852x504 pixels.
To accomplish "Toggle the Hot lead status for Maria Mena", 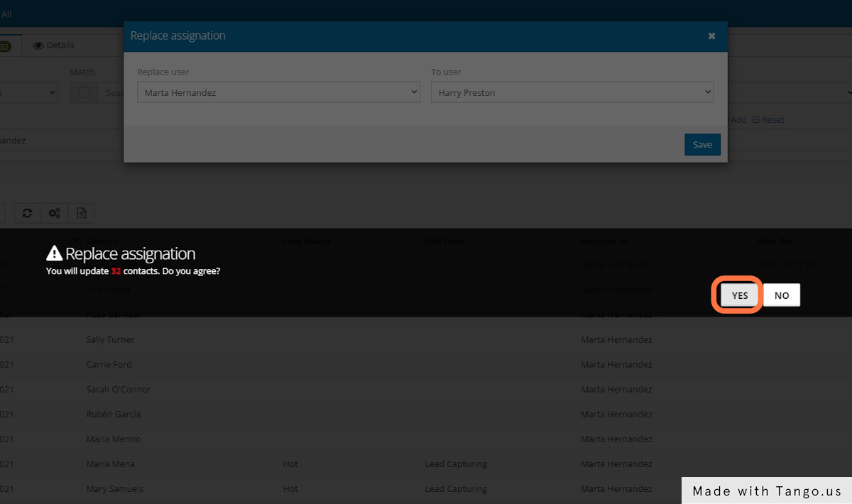I will click(x=290, y=464).
